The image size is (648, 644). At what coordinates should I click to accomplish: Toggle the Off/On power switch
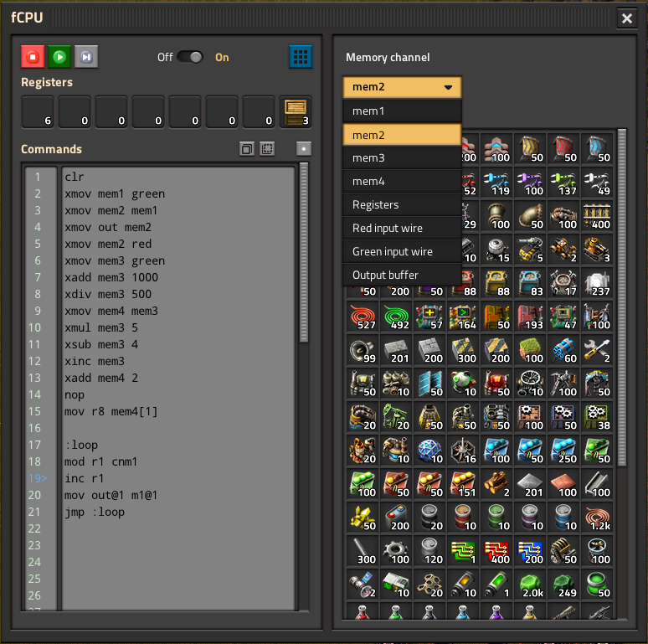(190, 57)
